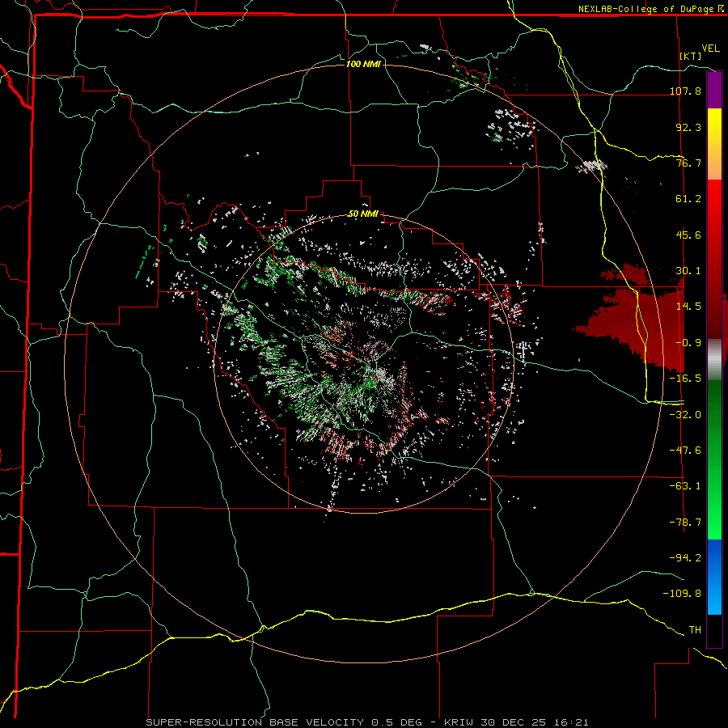
Task: Select the 45.6 legend value
Action: [688, 235]
